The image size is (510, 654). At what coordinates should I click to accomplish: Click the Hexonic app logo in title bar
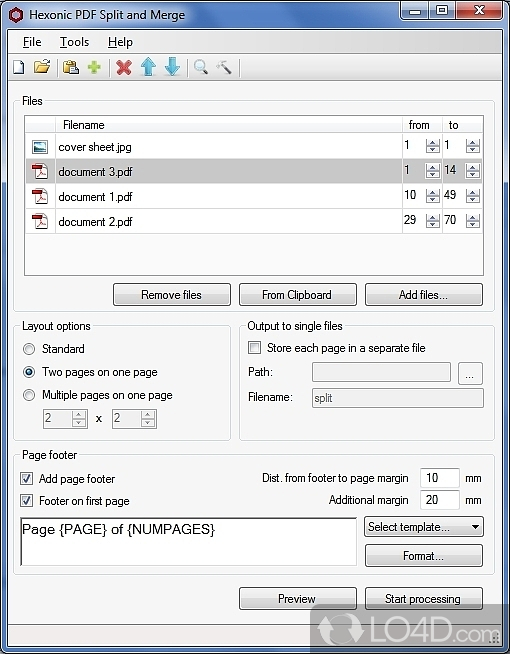coord(16,15)
